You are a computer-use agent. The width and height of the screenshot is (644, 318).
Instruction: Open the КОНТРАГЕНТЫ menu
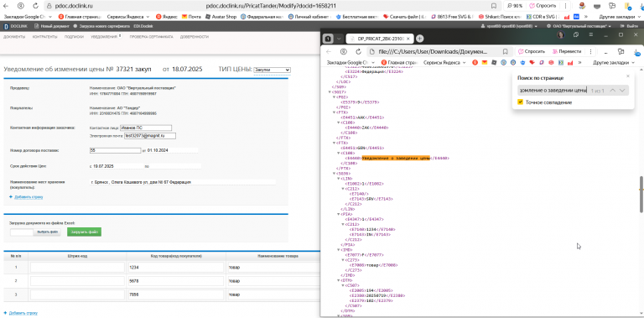click(44, 37)
